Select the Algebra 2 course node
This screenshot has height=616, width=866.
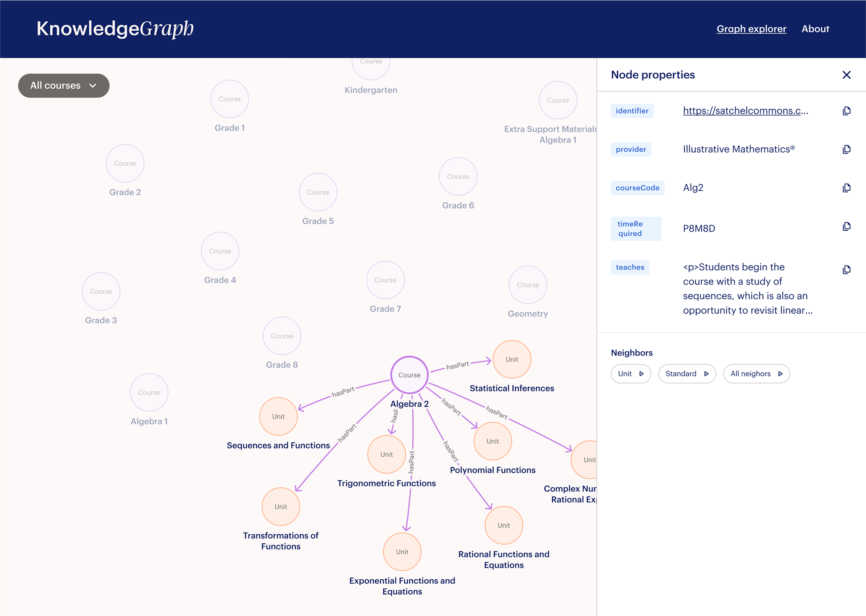tap(409, 375)
